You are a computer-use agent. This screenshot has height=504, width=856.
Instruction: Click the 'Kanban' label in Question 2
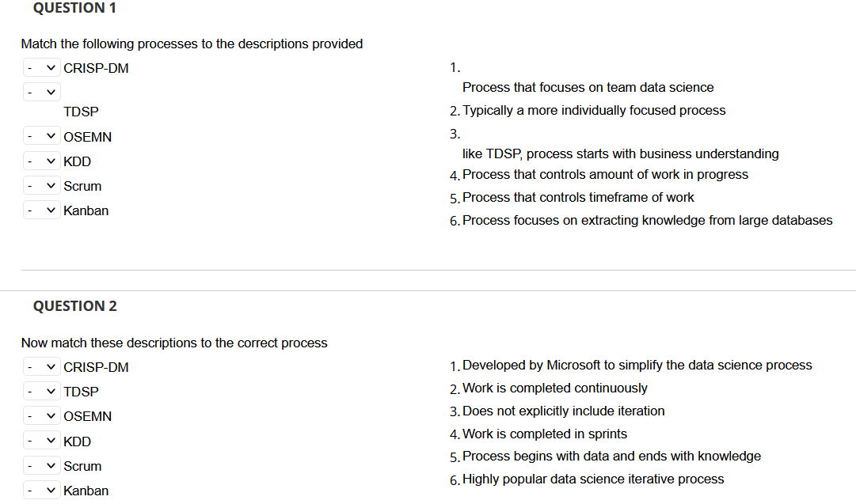[x=86, y=491]
